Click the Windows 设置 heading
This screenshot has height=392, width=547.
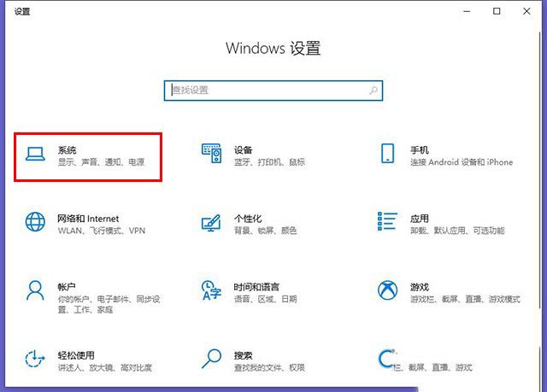tap(273, 48)
